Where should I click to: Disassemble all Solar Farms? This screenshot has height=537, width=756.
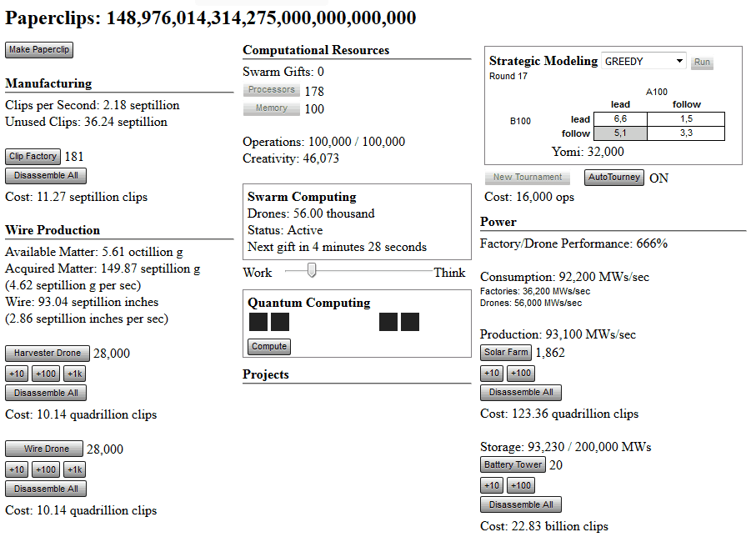(x=521, y=392)
